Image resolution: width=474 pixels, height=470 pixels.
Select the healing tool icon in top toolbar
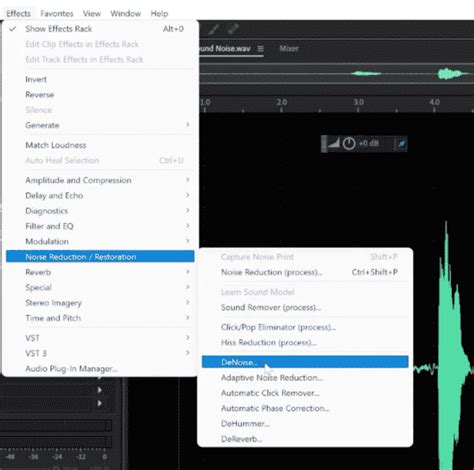233,29
